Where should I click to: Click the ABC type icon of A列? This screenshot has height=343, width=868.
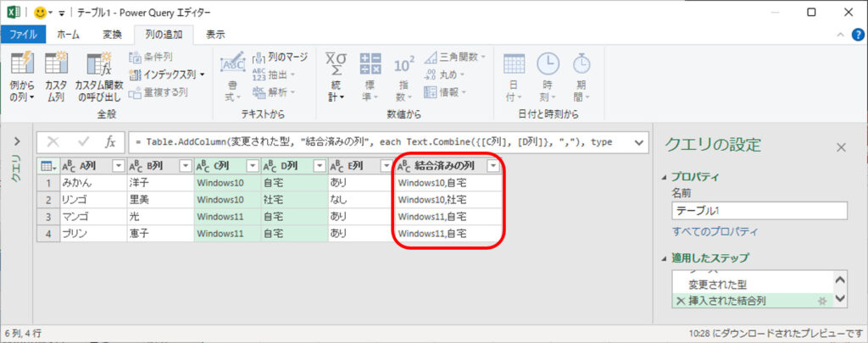point(69,165)
